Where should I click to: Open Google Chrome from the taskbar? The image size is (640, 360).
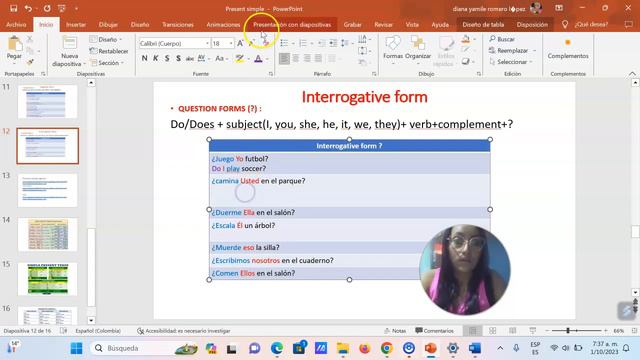[x=386, y=348]
